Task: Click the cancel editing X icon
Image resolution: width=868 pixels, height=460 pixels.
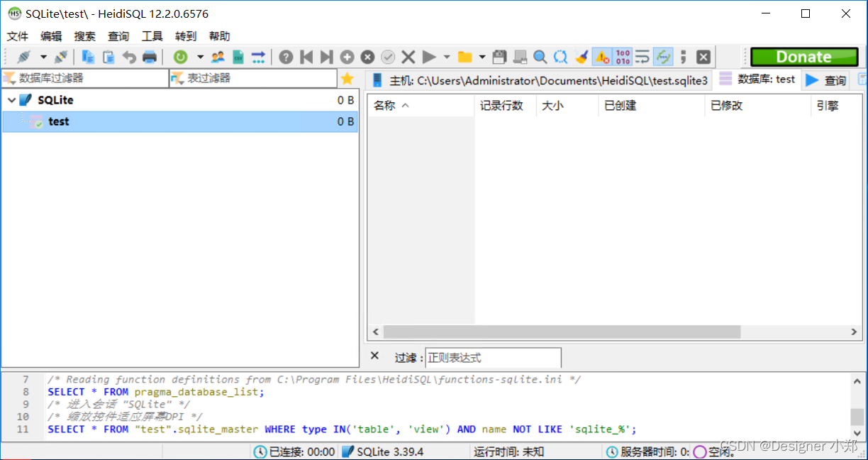Action: pos(408,57)
